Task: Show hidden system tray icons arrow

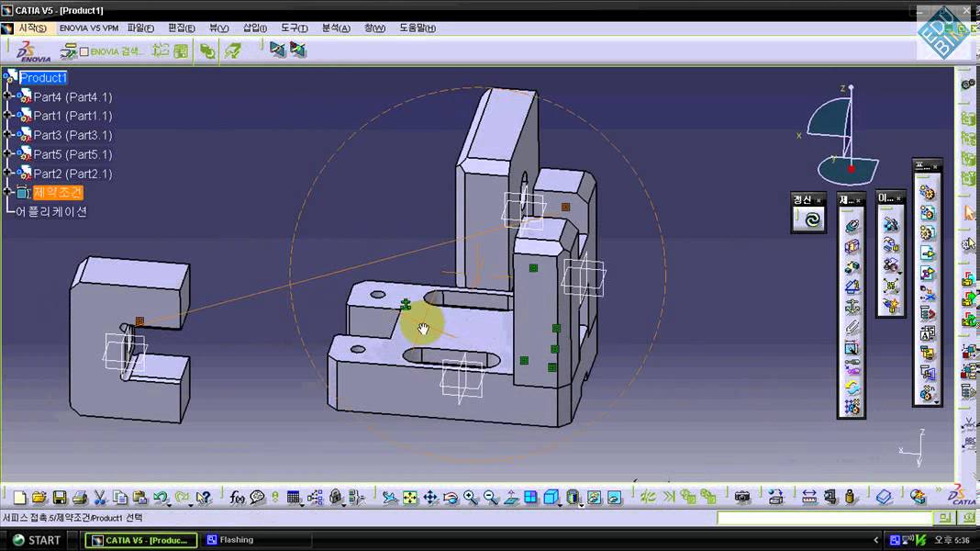Action: click(x=875, y=540)
